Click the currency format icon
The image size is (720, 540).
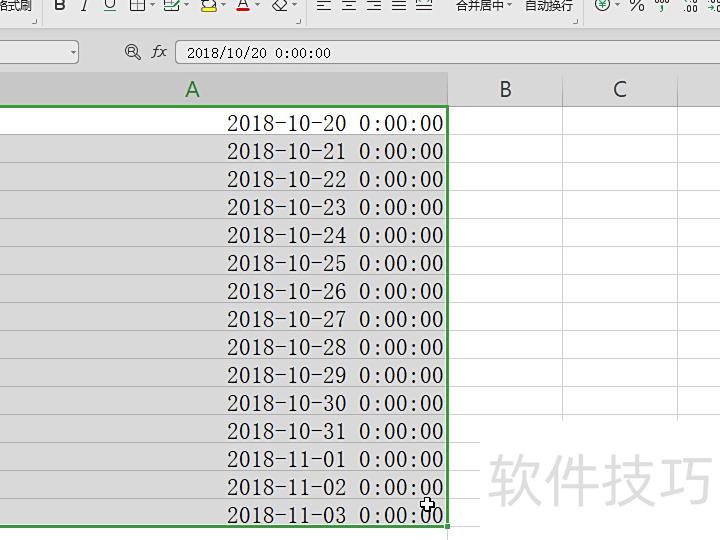pos(602,5)
